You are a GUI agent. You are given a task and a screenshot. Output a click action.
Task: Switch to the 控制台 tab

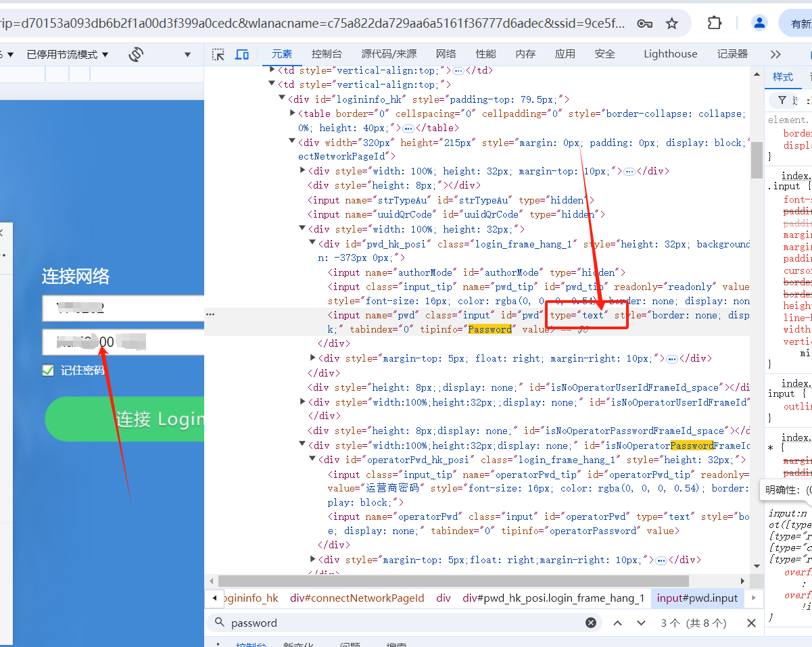pos(327,54)
